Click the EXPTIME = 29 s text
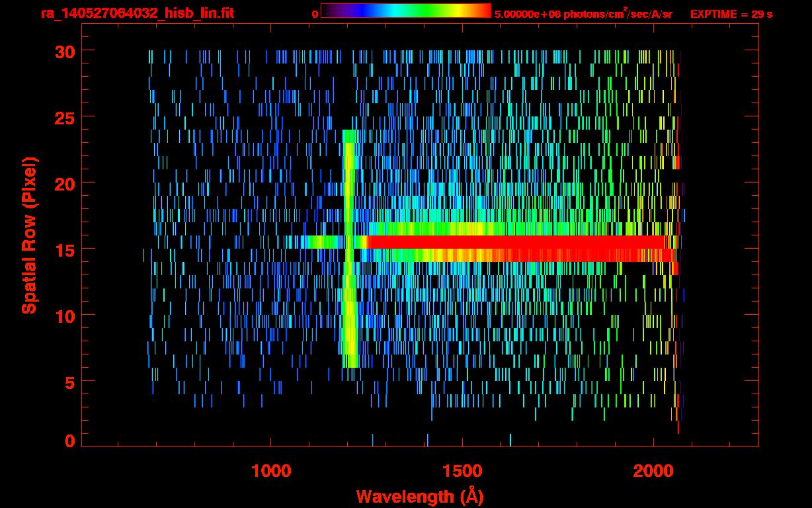 click(731, 13)
